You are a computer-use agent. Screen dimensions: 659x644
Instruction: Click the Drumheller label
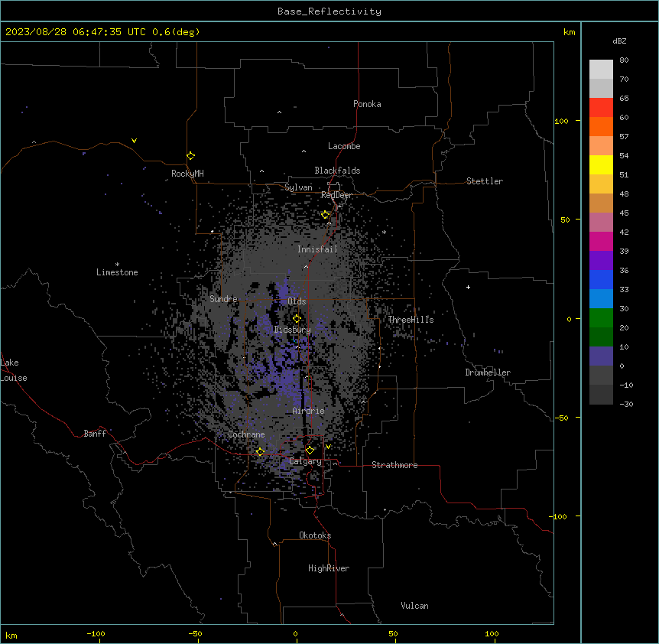[x=488, y=372]
